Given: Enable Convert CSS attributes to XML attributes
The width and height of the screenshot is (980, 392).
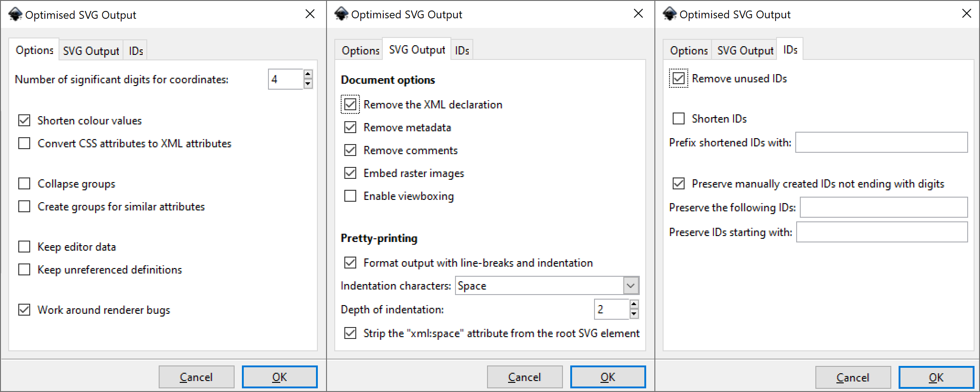Looking at the screenshot, I should point(24,143).
